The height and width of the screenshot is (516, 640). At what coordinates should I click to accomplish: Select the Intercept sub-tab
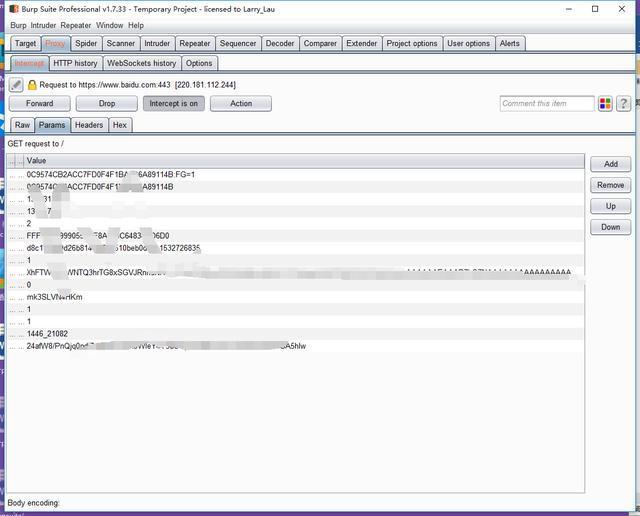point(29,63)
